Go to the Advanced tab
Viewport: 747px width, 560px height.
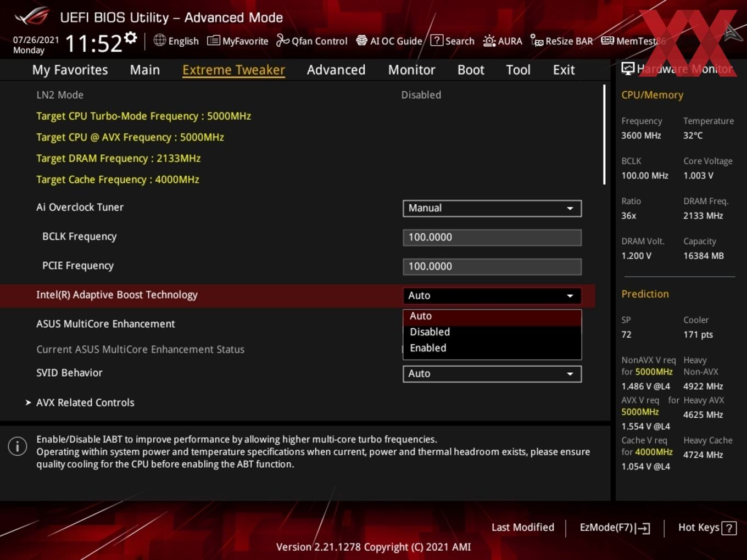336,70
